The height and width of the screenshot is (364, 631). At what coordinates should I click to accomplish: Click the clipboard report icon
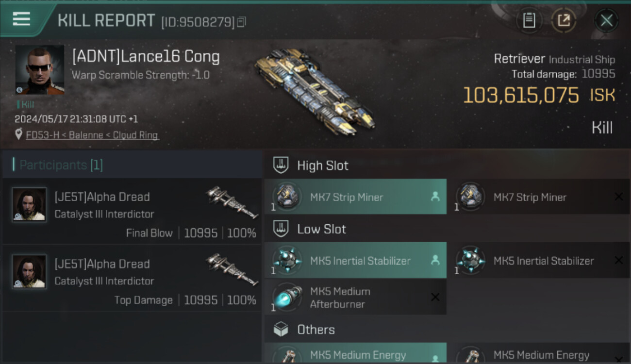tap(529, 20)
